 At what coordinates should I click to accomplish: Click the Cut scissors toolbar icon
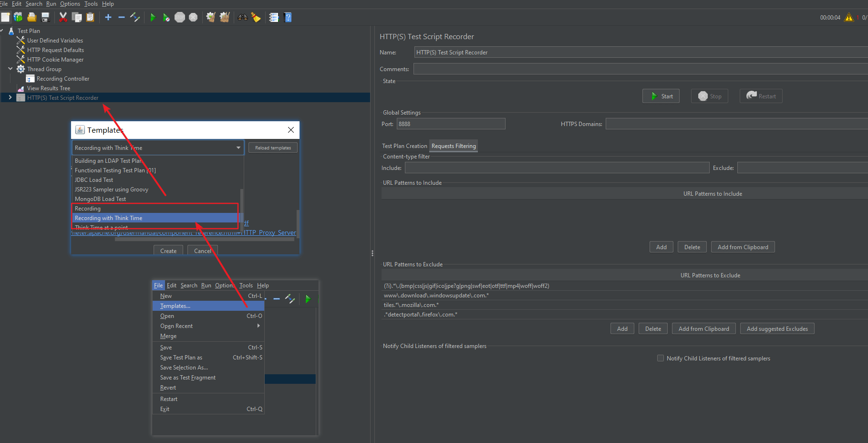pyautogui.click(x=63, y=17)
